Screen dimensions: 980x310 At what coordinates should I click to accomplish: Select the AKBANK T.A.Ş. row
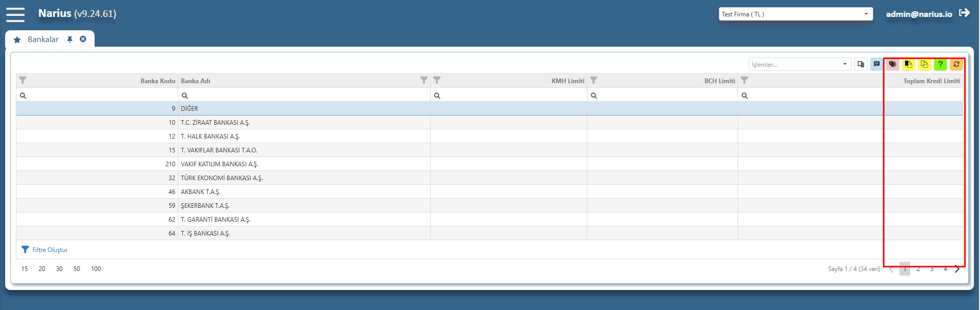point(489,192)
